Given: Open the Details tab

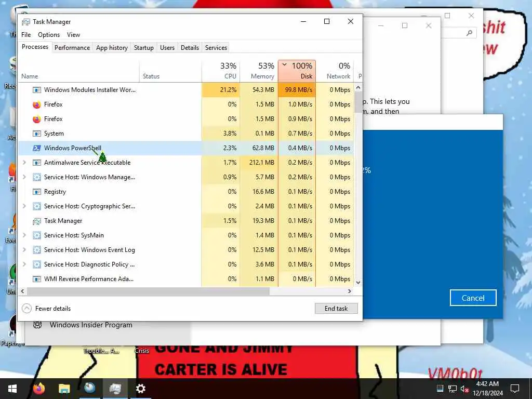Looking at the screenshot, I should 190,48.
